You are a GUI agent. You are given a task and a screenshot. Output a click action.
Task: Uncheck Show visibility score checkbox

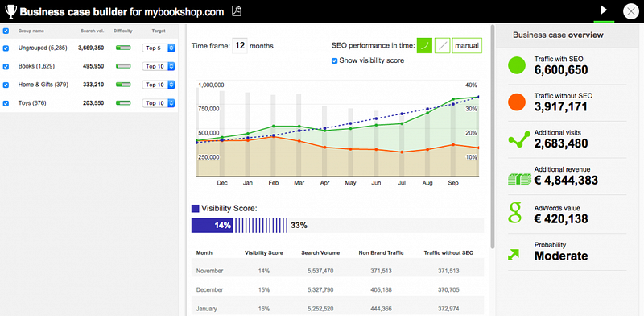[335, 61]
